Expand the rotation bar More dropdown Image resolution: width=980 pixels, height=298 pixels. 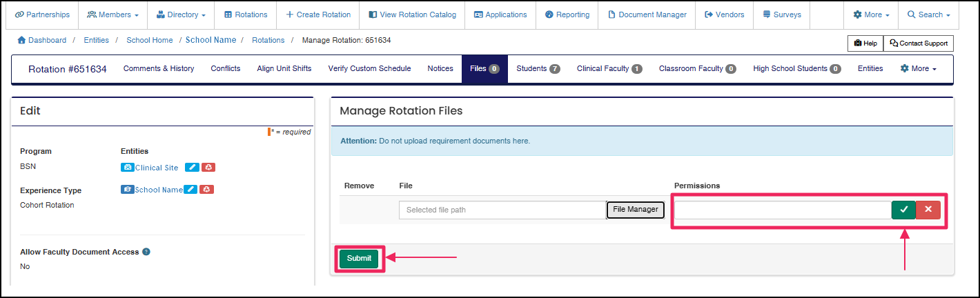coord(919,69)
